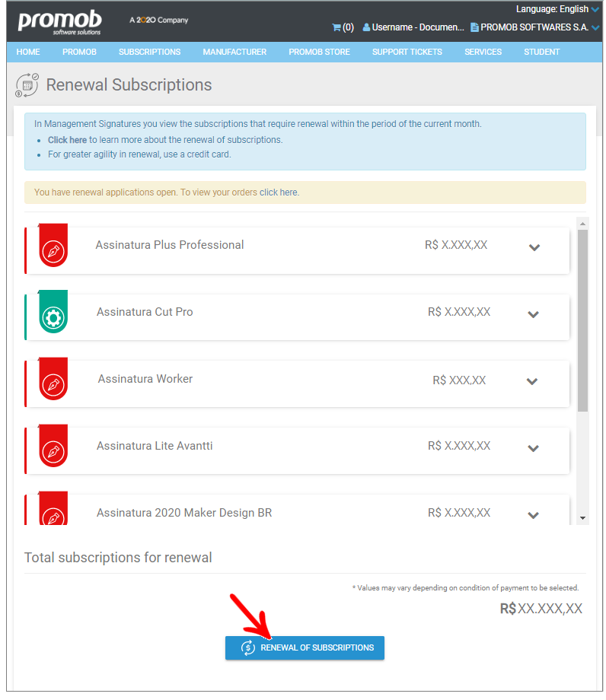The width and height of the screenshot is (606, 700).
Task: Click the 'Assinatura 2020 Maker Design BR' title
Action: tap(184, 513)
